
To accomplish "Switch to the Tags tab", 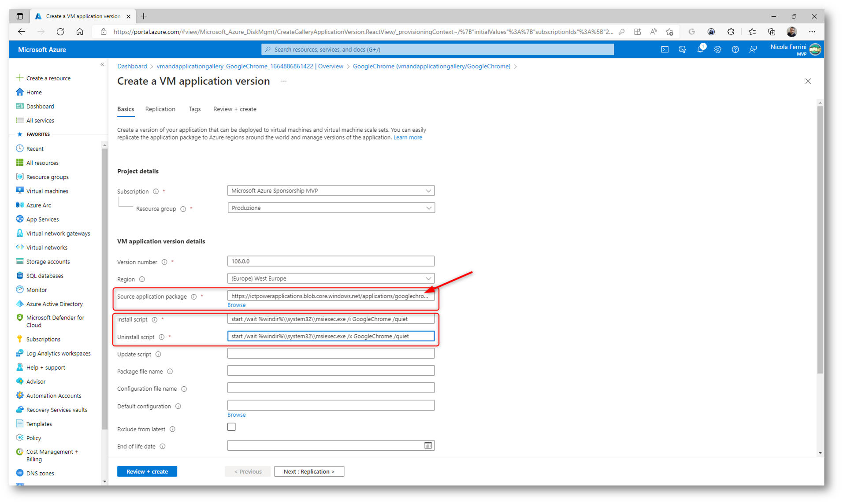I will coord(194,109).
